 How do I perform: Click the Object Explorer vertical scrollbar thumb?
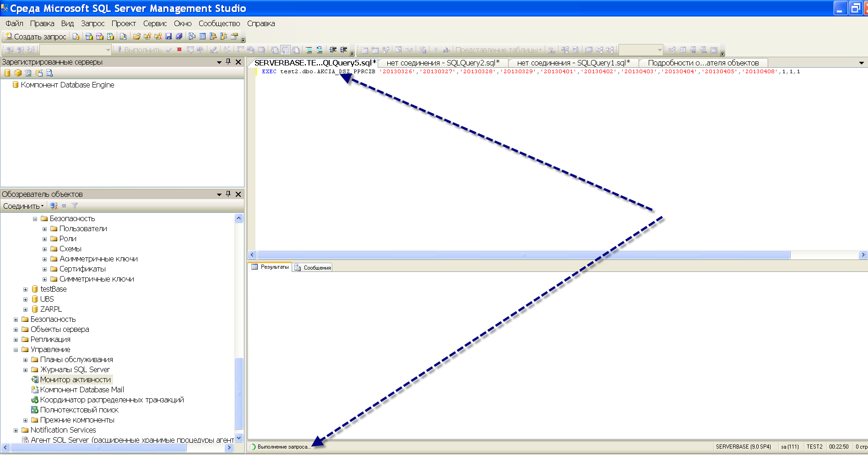(x=239, y=393)
